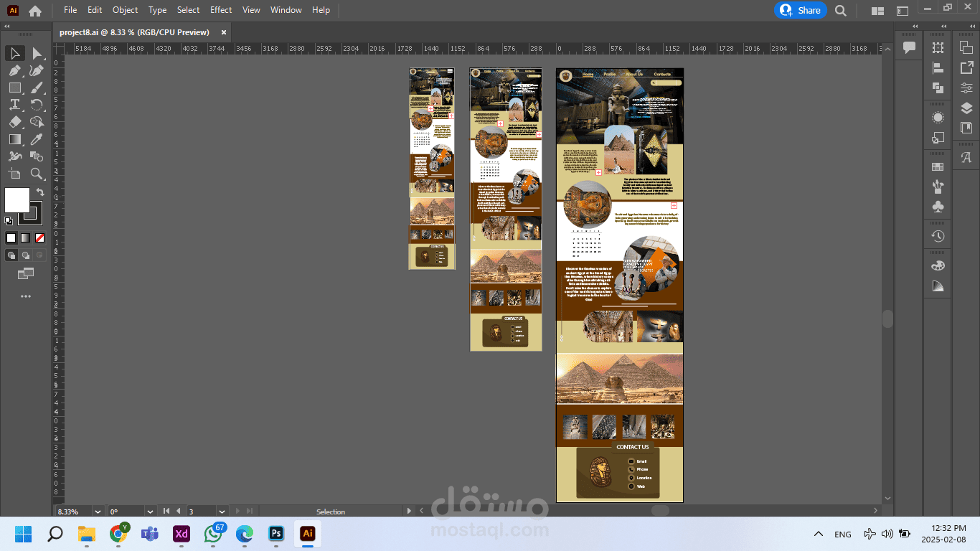Open the Effect menu

(x=221, y=10)
